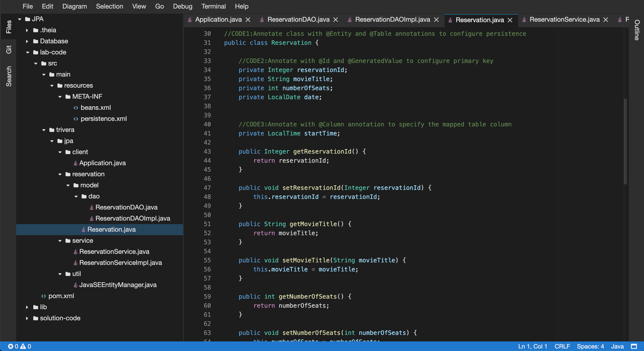This screenshot has height=351, width=644.
Task: Expand the solution-code folder
Action: (x=27, y=318)
